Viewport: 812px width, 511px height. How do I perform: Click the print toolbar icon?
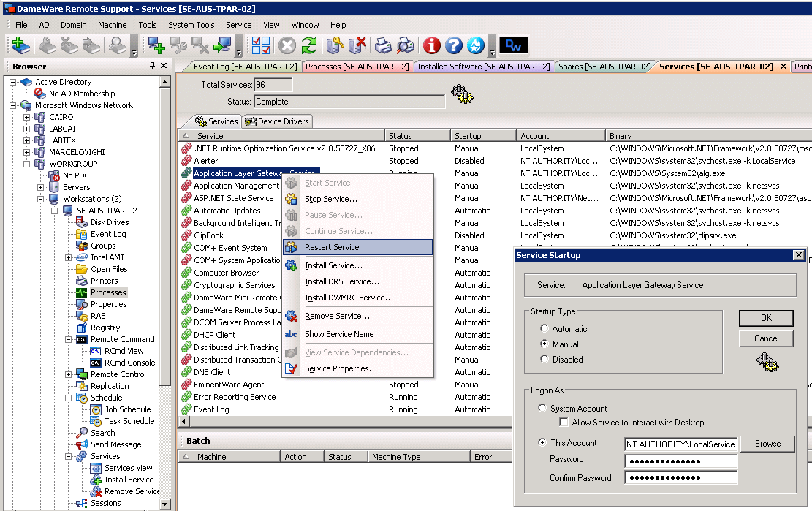pos(383,45)
